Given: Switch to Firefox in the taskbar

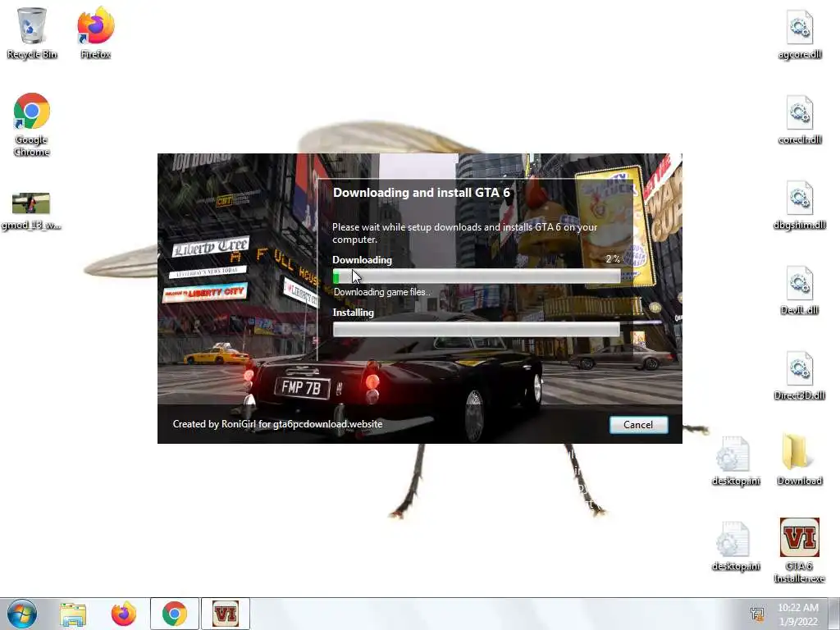Looking at the screenshot, I should pos(124,614).
